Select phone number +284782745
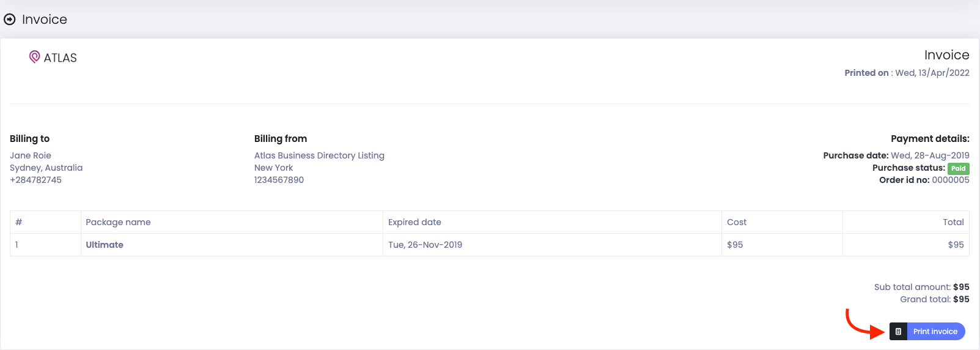 pyautogui.click(x=36, y=180)
